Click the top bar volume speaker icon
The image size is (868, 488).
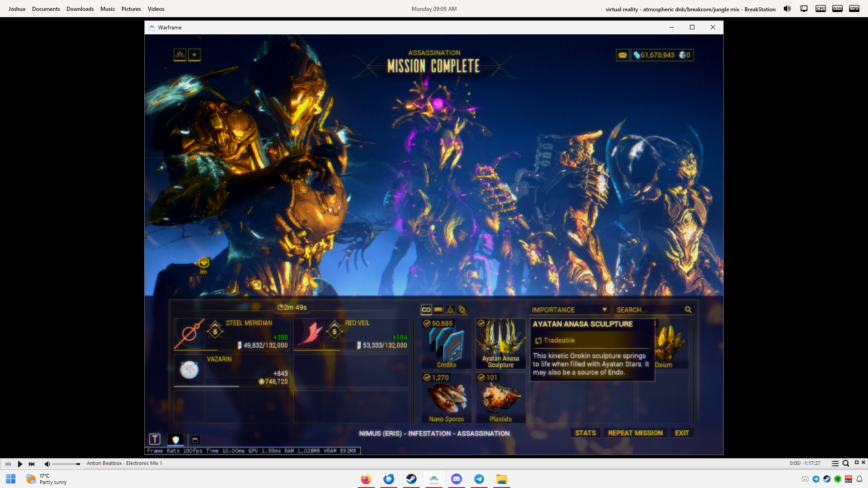click(x=787, y=9)
